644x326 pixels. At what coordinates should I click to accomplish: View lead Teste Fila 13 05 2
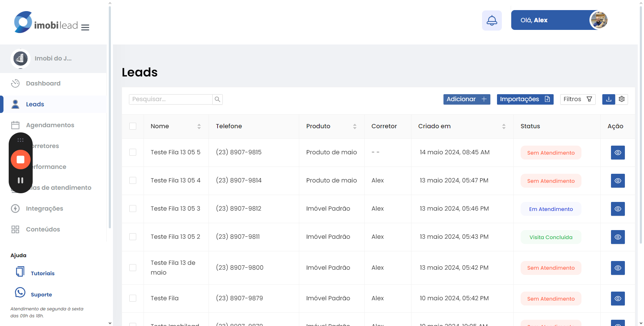618,237
